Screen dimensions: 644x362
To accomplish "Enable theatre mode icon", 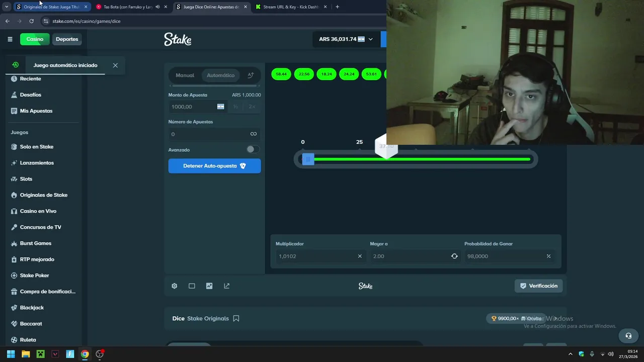I will coord(192,286).
